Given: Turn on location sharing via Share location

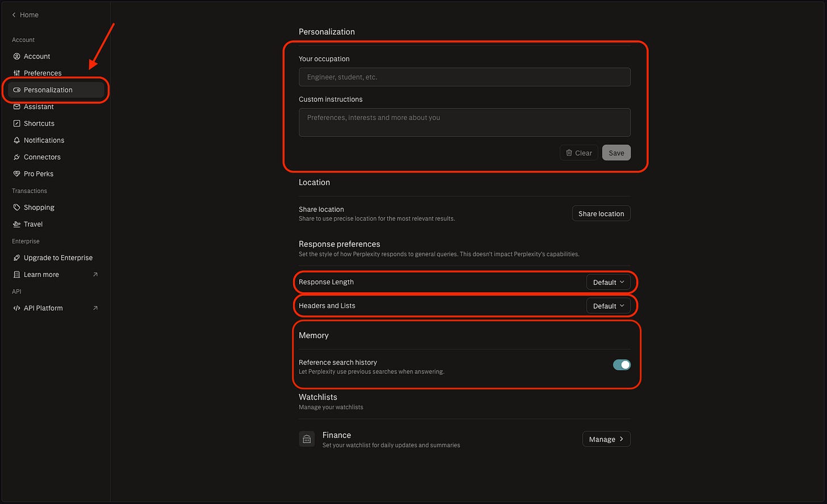Looking at the screenshot, I should point(601,213).
